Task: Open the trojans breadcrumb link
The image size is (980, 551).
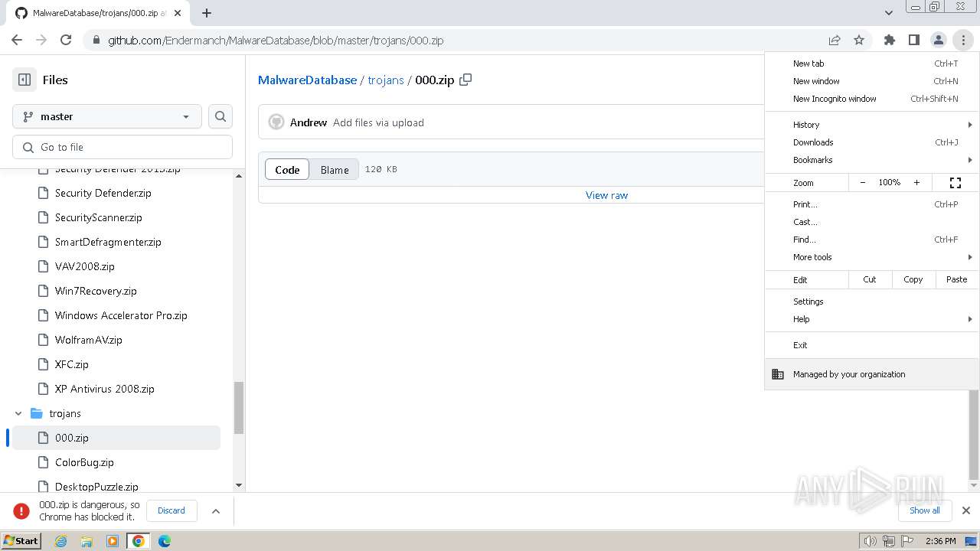Action: [x=386, y=80]
